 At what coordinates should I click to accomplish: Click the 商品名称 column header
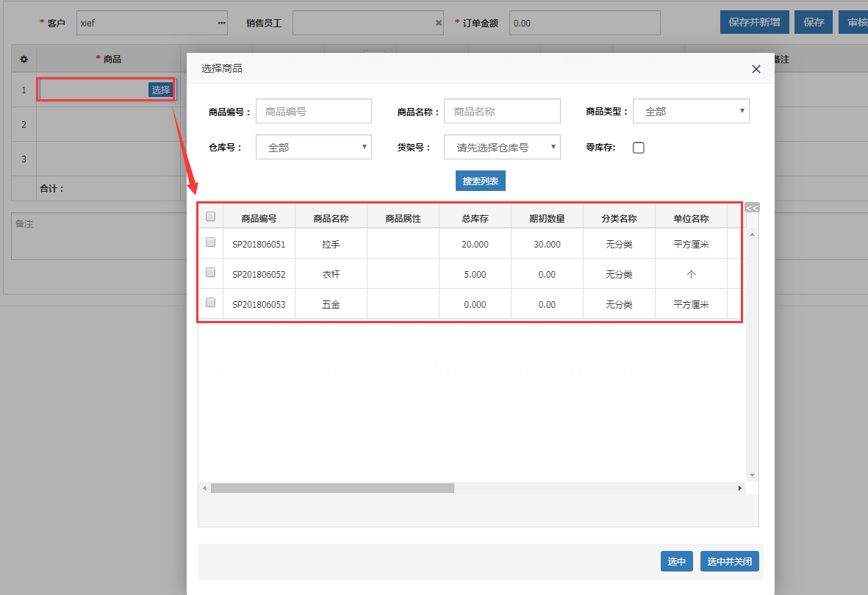331,219
